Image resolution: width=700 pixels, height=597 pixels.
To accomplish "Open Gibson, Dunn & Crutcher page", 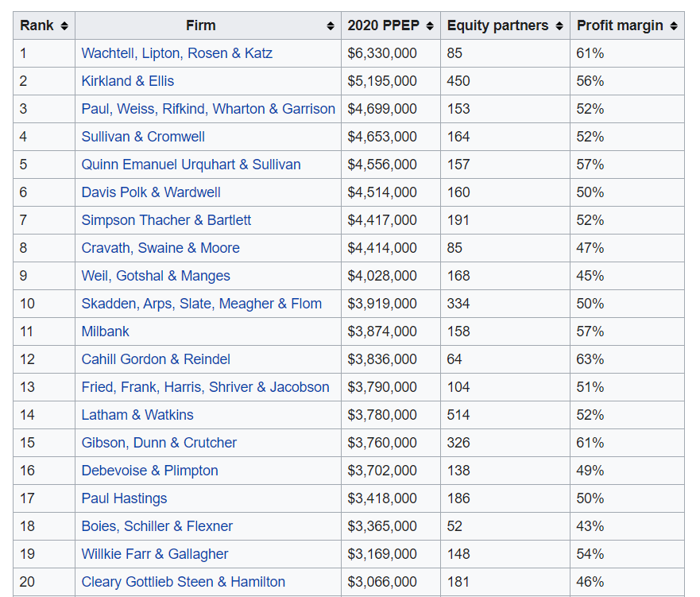I will [159, 443].
